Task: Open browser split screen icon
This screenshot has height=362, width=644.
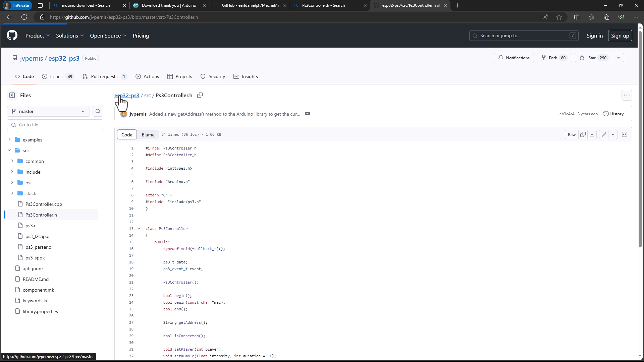Action: point(577,17)
